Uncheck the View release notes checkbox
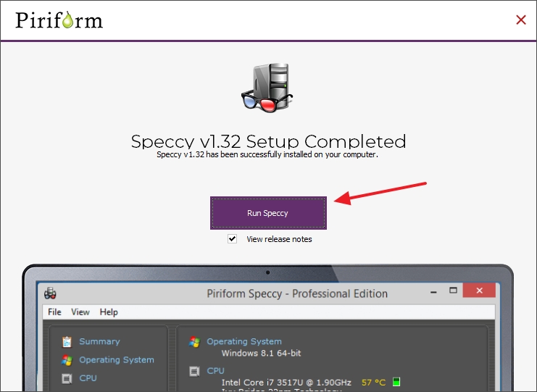Screen dimensions: 537x392 click(233, 239)
